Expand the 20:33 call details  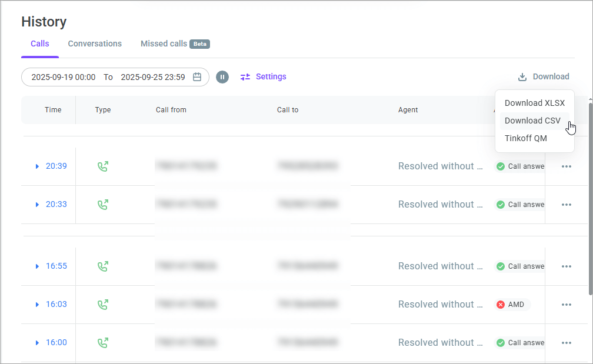click(x=38, y=205)
